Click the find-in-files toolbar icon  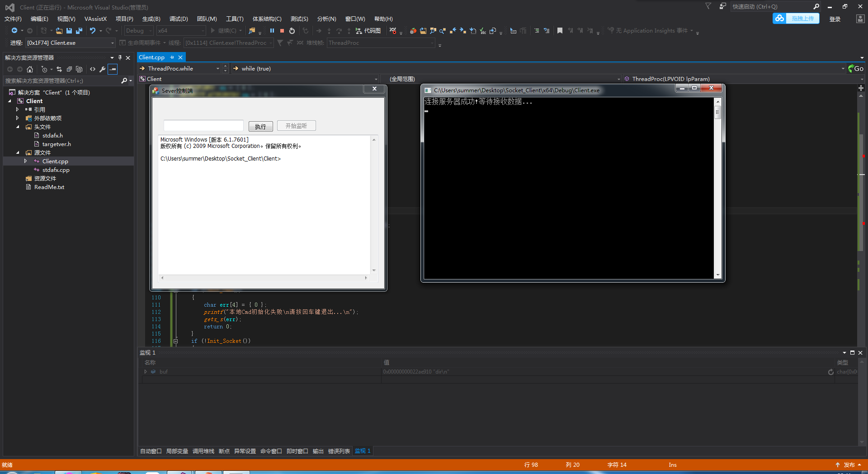click(x=252, y=31)
